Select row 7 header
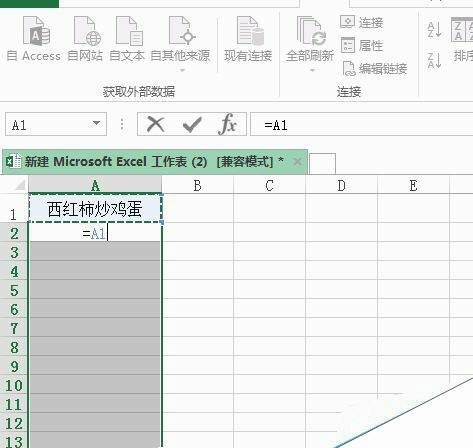 (x=14, y=328)
